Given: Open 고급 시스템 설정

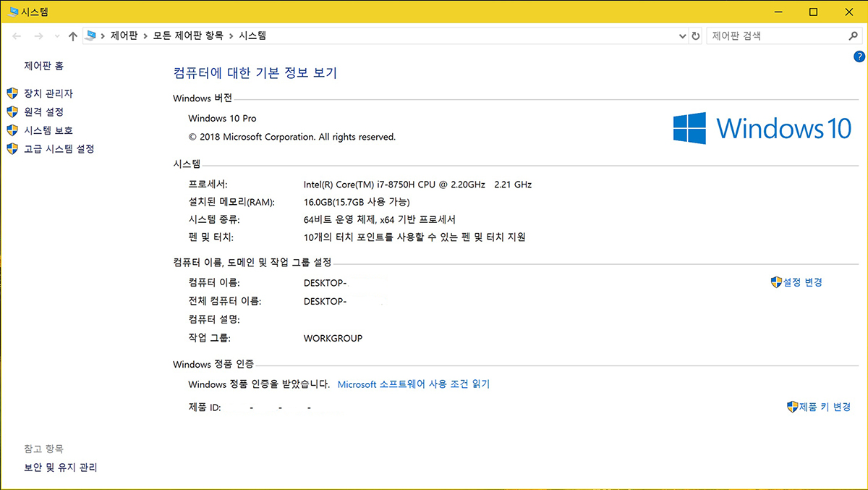Looking at the screenshot, I should click(x=59, y=148).
